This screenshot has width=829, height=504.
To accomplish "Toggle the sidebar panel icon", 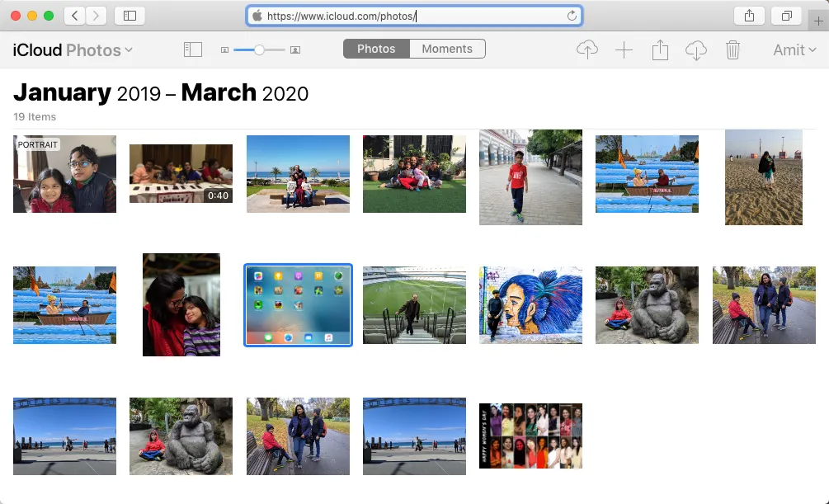I will [x=193, y=49].
